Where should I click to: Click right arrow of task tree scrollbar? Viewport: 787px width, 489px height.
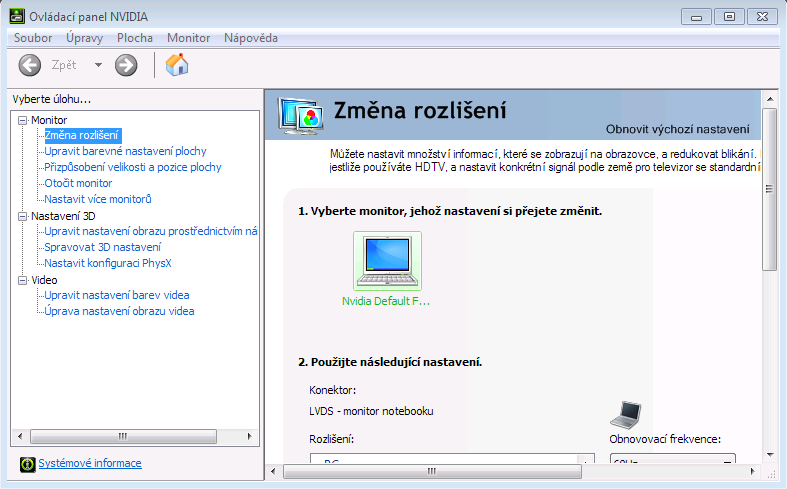coord(249,437)
